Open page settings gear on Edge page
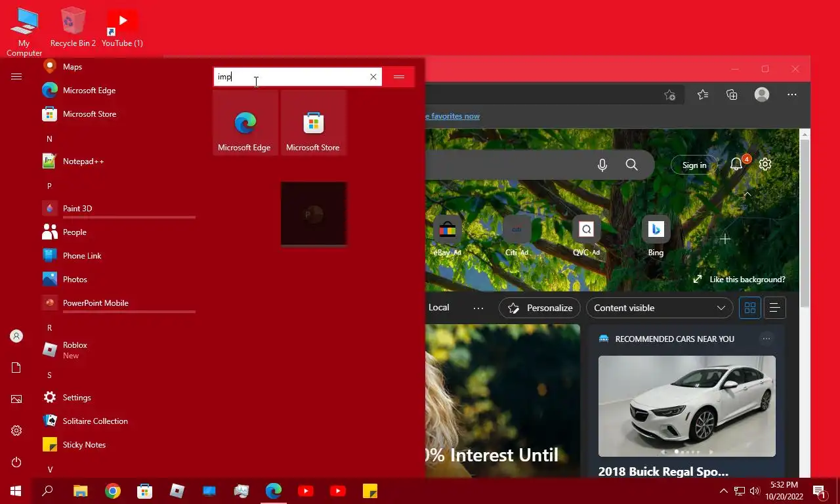The image size is (840, 504). tap(765, 165)
